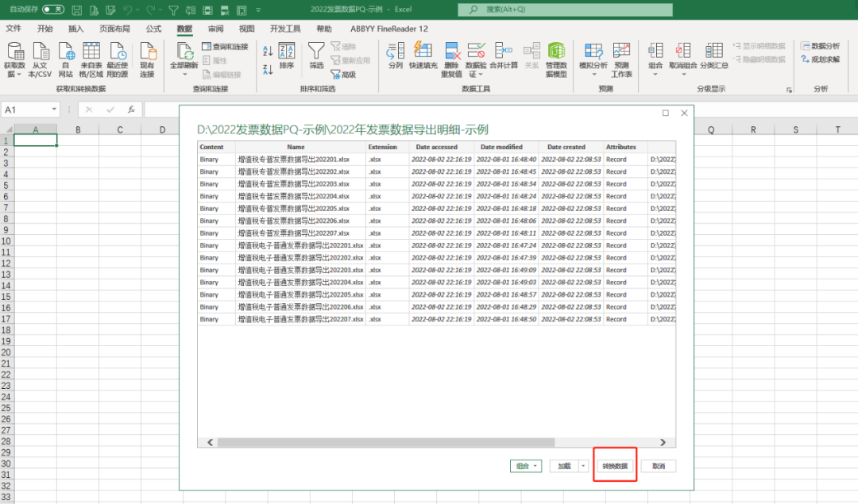Open Recent Sources (最近使用的源)
This screenshot has width=858, height=504.
tap(117, 60)
